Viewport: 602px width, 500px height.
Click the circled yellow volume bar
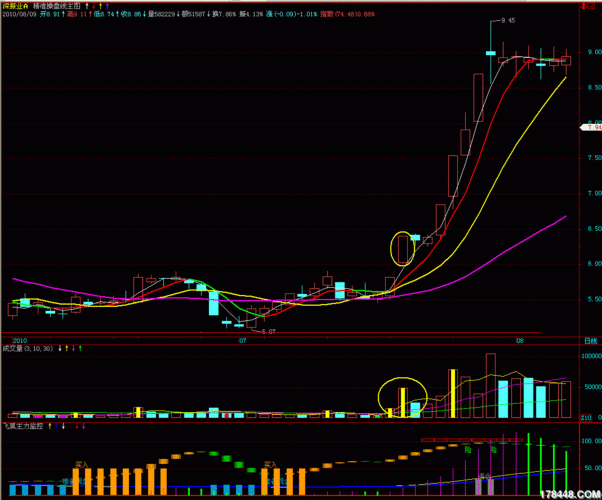click(x=402, y=402)
